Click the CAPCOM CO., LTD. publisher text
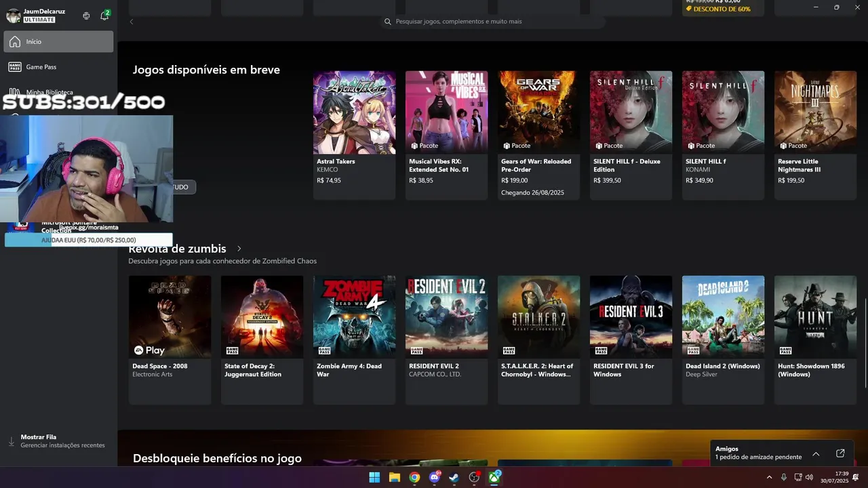Viewport: 868px width, 488px height. point(435,374)
